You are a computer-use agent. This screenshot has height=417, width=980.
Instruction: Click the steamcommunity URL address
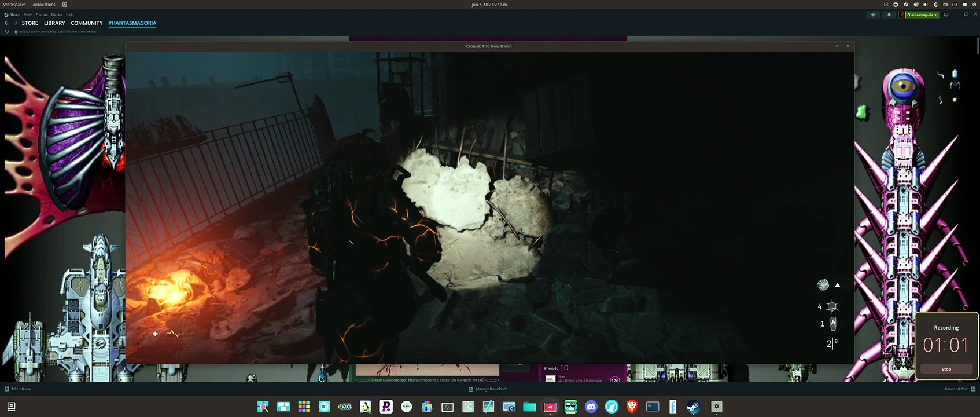[58, 31]
